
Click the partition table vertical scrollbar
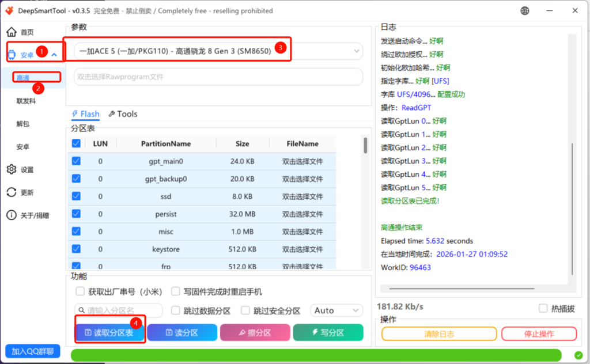365,146
